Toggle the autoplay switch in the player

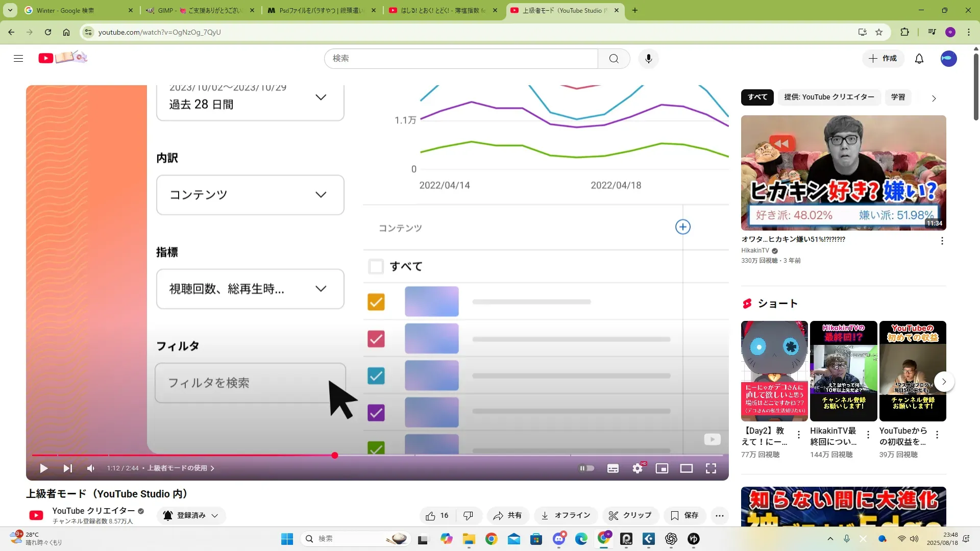point(586,468)
